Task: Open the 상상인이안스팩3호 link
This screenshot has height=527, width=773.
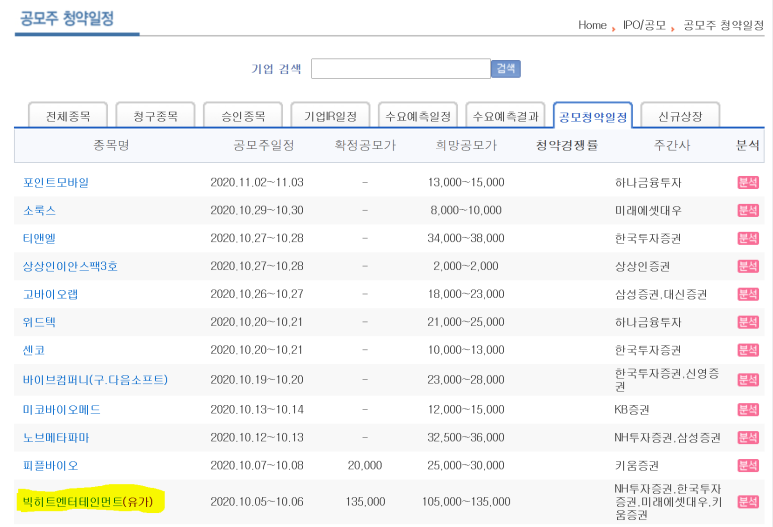Action: click(x=70, y=266)
